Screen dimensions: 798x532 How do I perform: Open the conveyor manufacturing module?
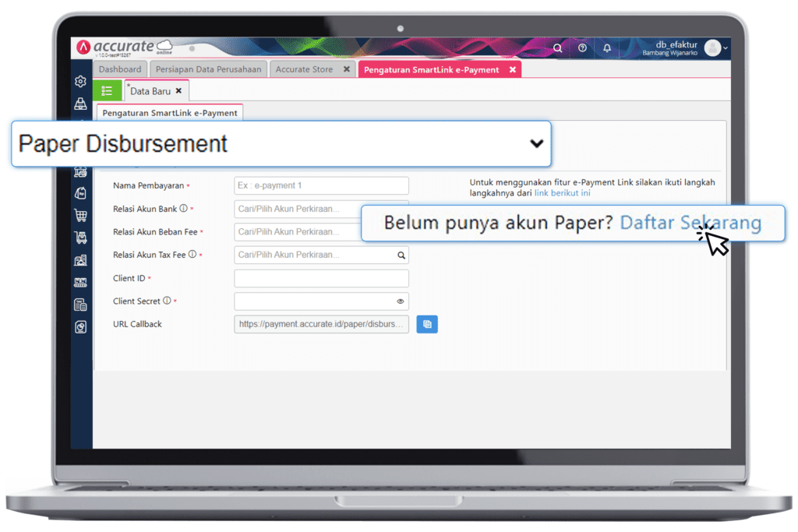point(80,282)
